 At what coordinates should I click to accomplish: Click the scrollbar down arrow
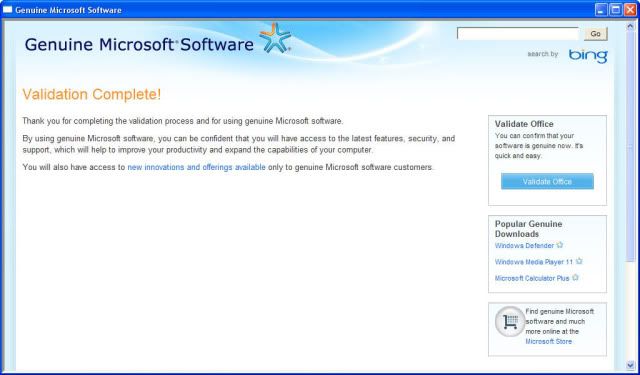click(630, 365)
